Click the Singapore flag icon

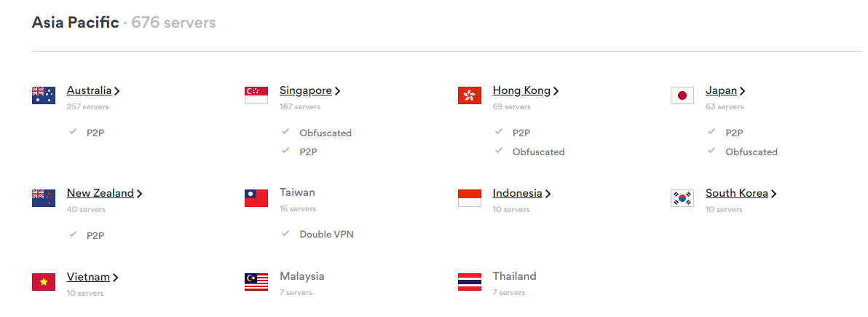[x=256, y=95]
